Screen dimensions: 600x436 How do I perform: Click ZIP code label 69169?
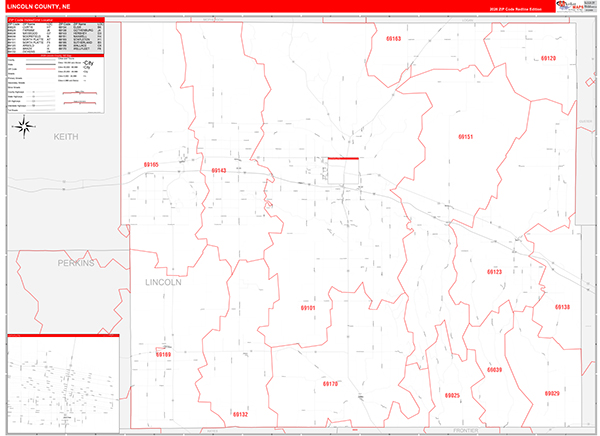(x=163, y=354)
